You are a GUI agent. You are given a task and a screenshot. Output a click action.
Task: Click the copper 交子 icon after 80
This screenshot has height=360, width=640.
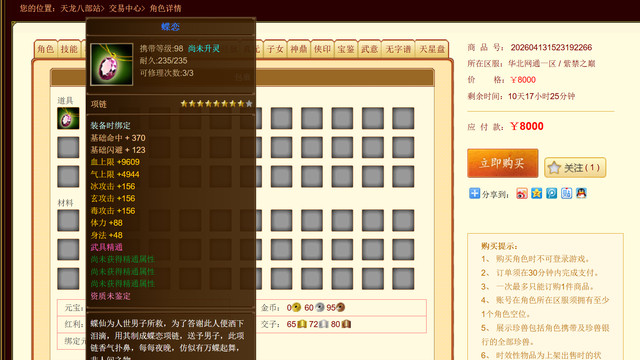[x=346, y=324]
